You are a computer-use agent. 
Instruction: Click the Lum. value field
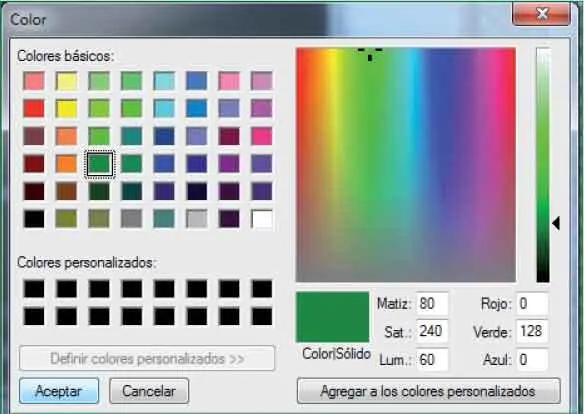tap(432, 360)
